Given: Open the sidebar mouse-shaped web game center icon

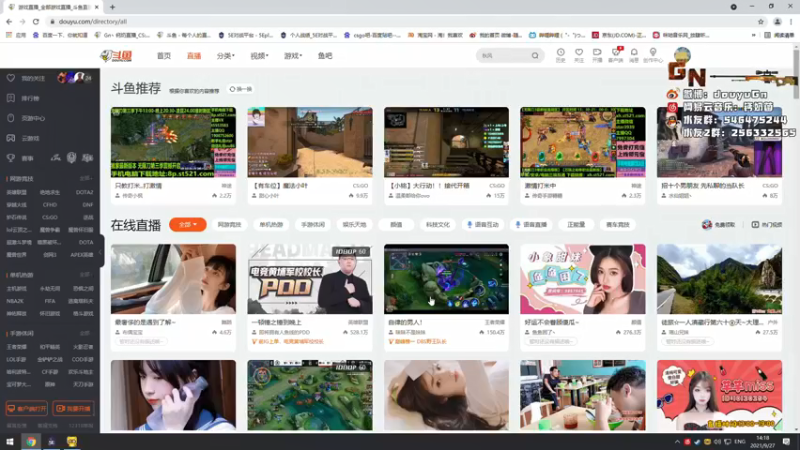Looking at the screenshot, I should (10, 118).
